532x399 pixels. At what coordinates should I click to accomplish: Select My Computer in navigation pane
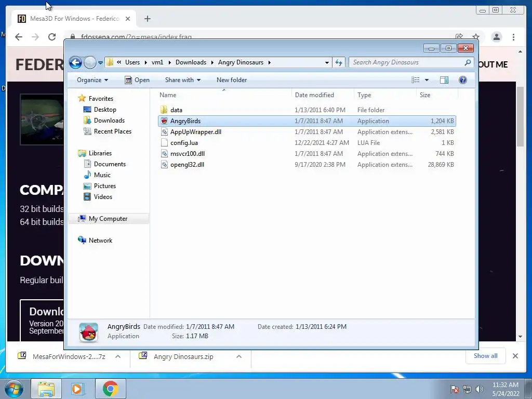click(x=108, y=219)
